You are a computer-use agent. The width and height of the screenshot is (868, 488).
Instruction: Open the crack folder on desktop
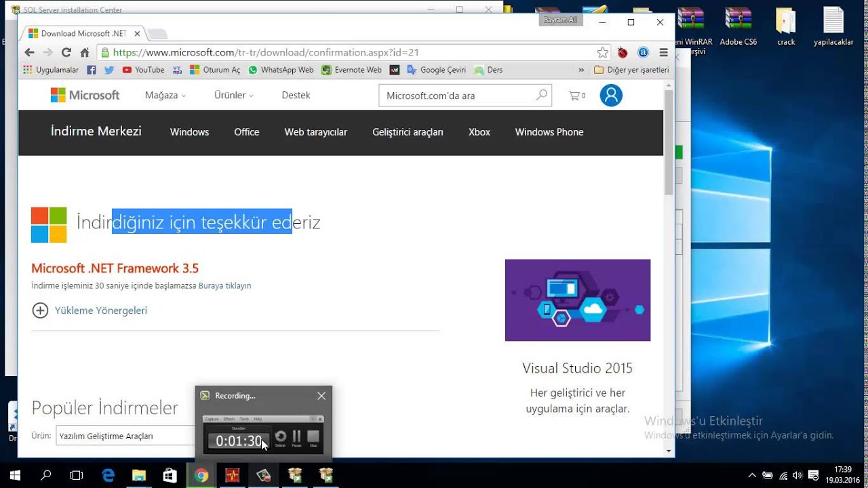pos(786,27)
